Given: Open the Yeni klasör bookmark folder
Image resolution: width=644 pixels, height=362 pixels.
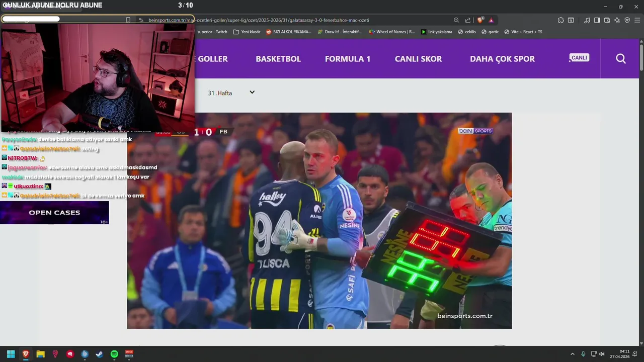Looking at the screenshot, I should click(247, 32).
